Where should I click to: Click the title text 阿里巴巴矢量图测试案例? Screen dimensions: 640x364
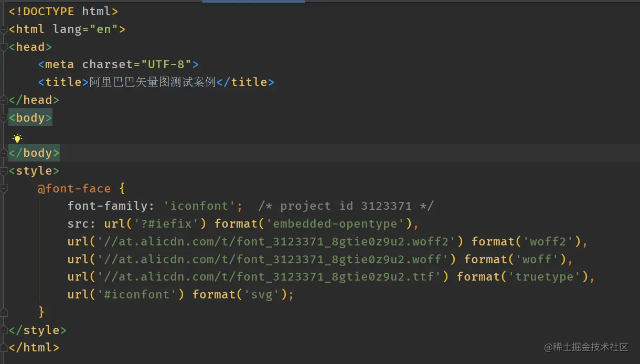point(153,82)
